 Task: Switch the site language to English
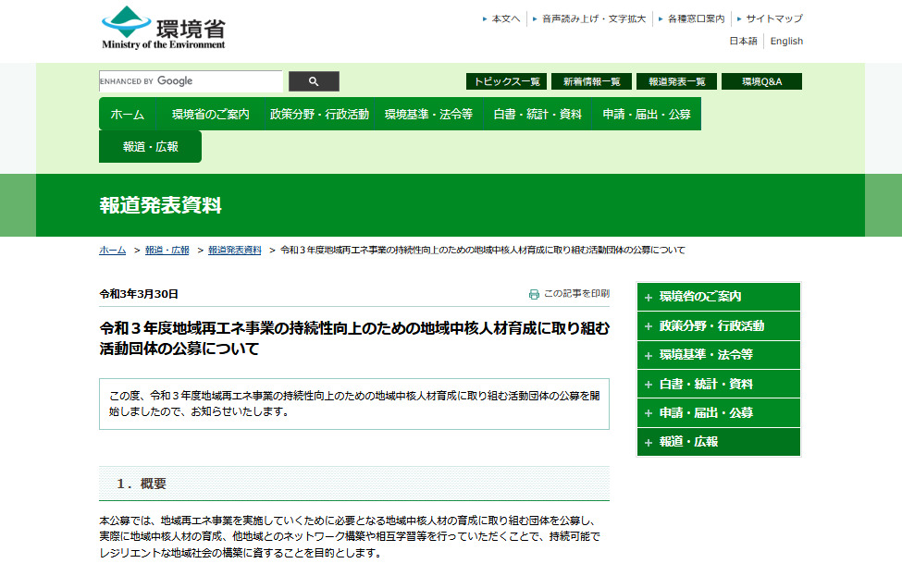point(786,41)
